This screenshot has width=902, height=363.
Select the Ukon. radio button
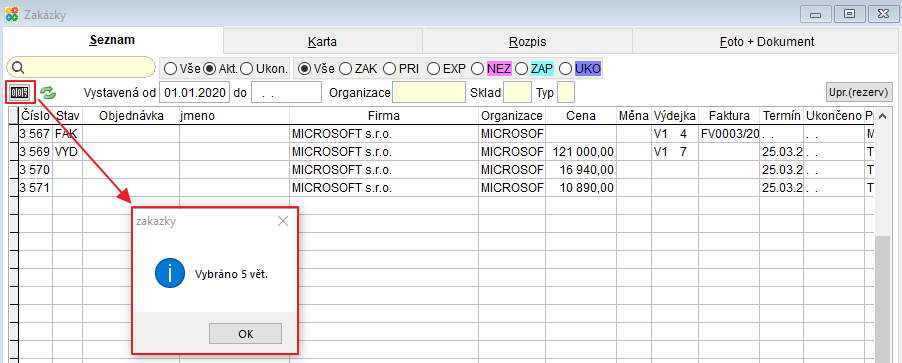[246, 69]
